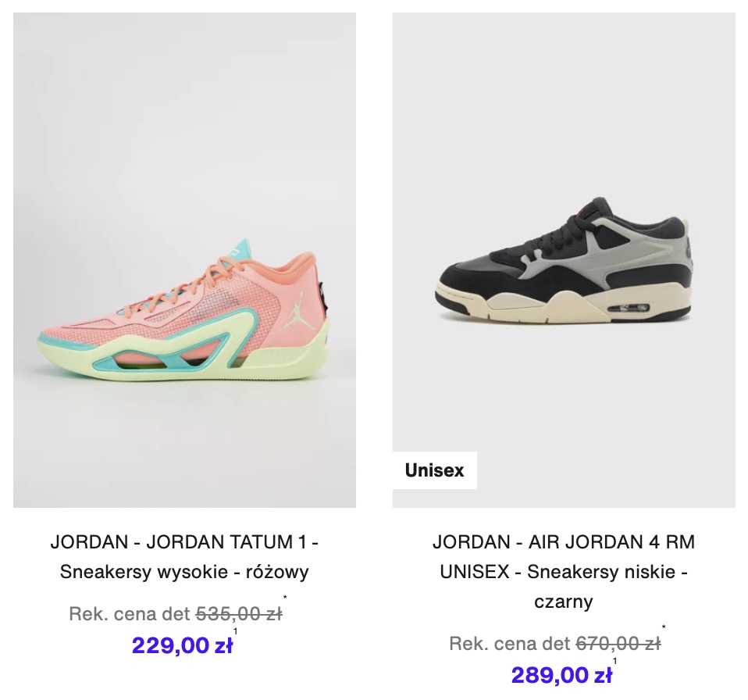Open the pink Jordan Tatum 1 product image
This screenshot has height=700, width=748.
(x=184, y=260)
